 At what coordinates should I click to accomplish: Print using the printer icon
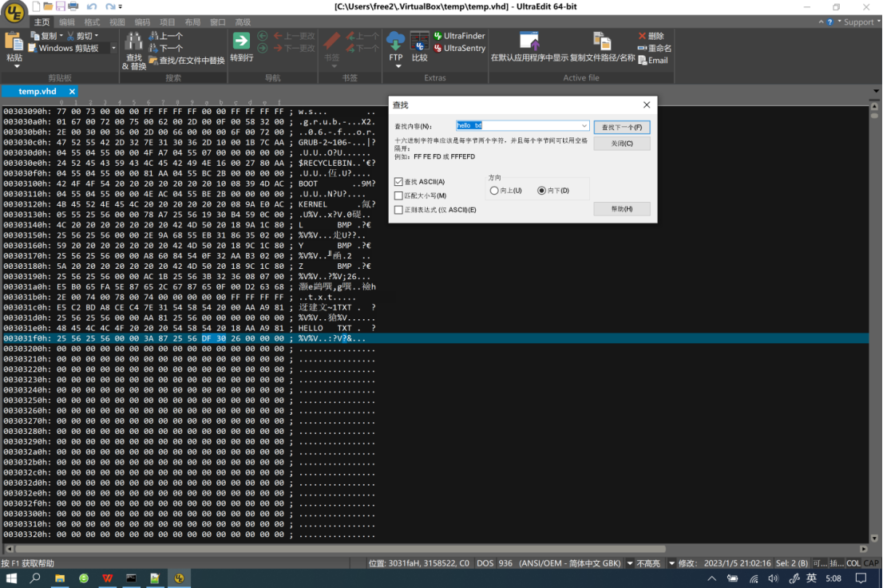73,6
